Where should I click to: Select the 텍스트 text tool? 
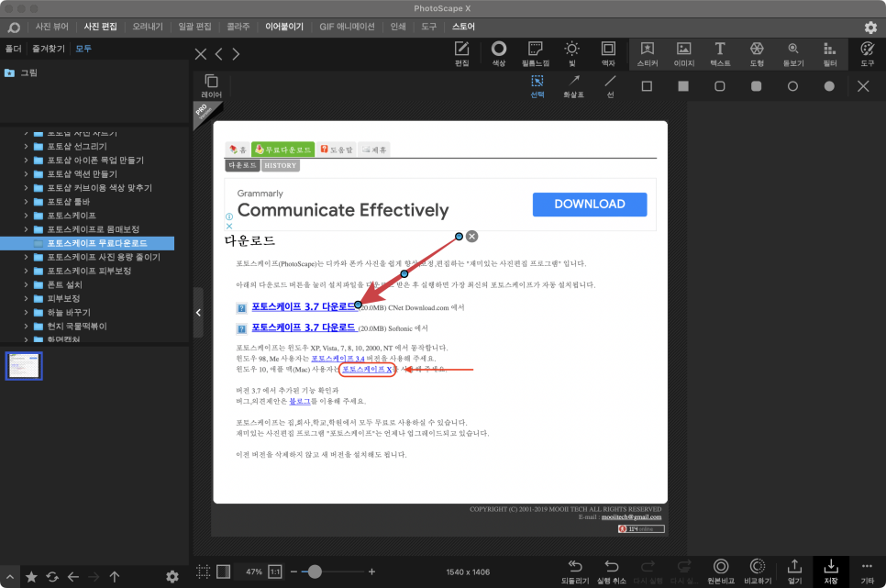point(720,54)
